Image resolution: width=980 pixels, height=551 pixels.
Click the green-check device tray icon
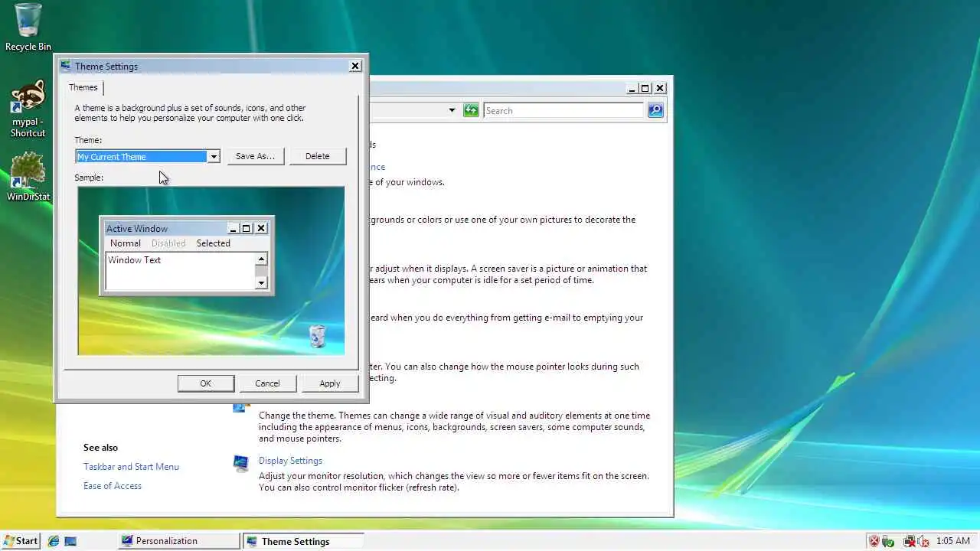point(888,541)
